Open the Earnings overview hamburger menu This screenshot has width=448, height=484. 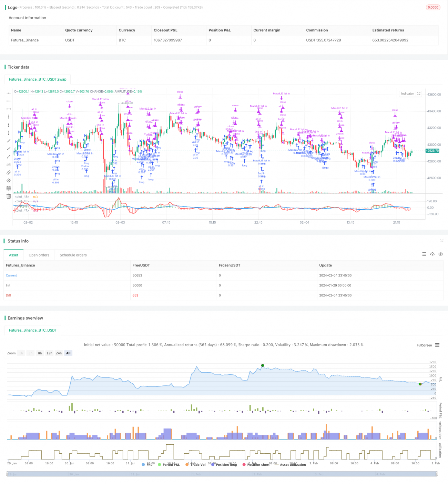pyautogui.click(x=437, y=345)
